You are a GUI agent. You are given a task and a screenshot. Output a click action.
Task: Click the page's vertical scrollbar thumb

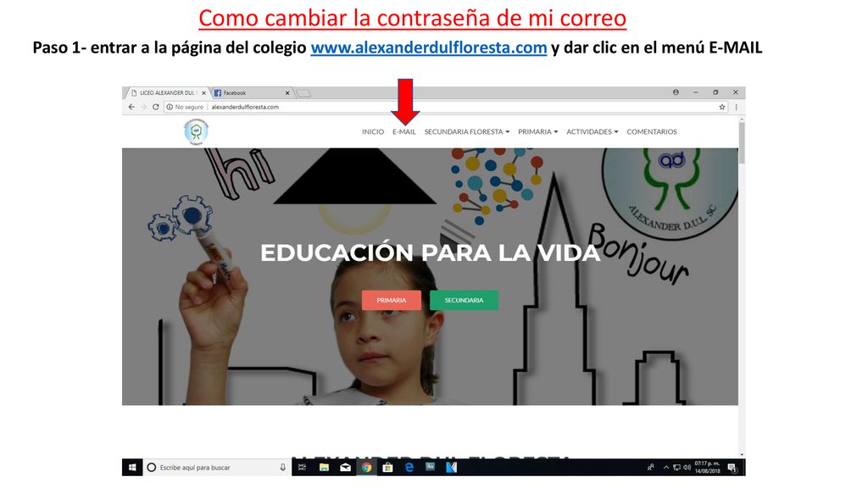tap(742, 142)
